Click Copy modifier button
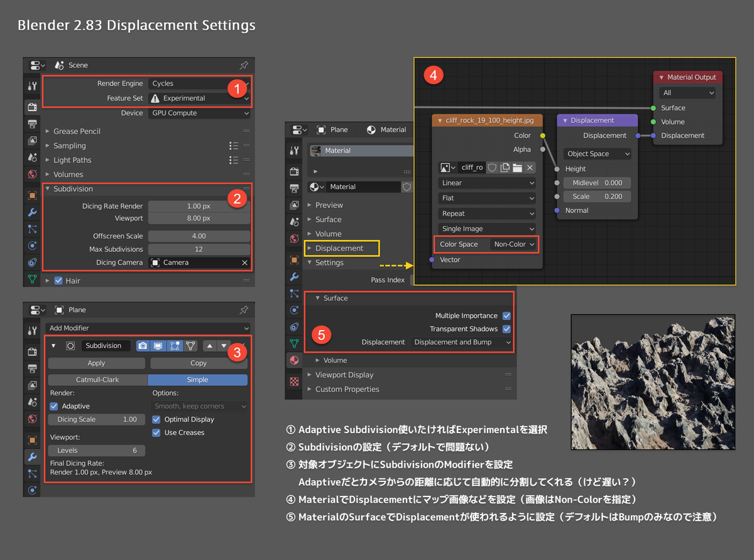This screenshot has height=560, width=754. 199,363
